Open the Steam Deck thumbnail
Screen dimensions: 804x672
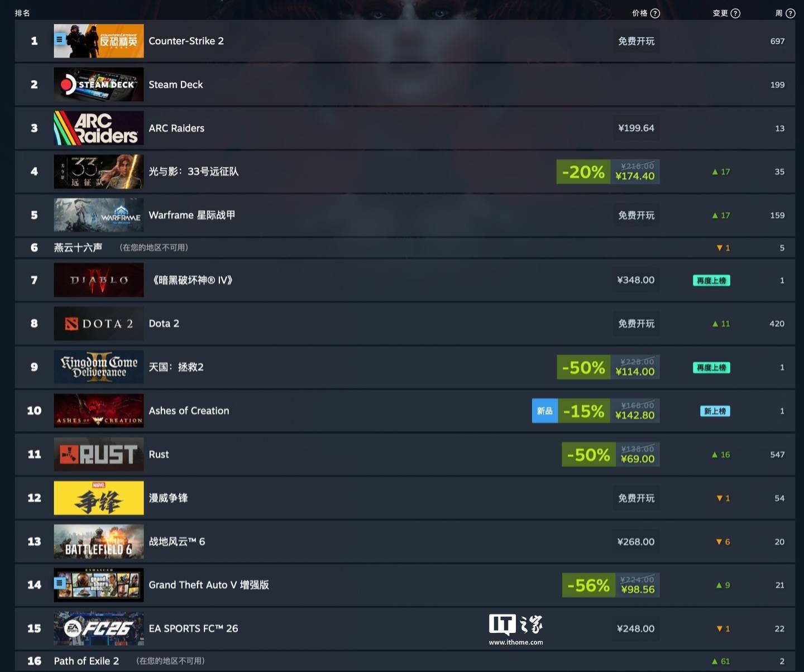pyautogui.click(x=99, y=84)
